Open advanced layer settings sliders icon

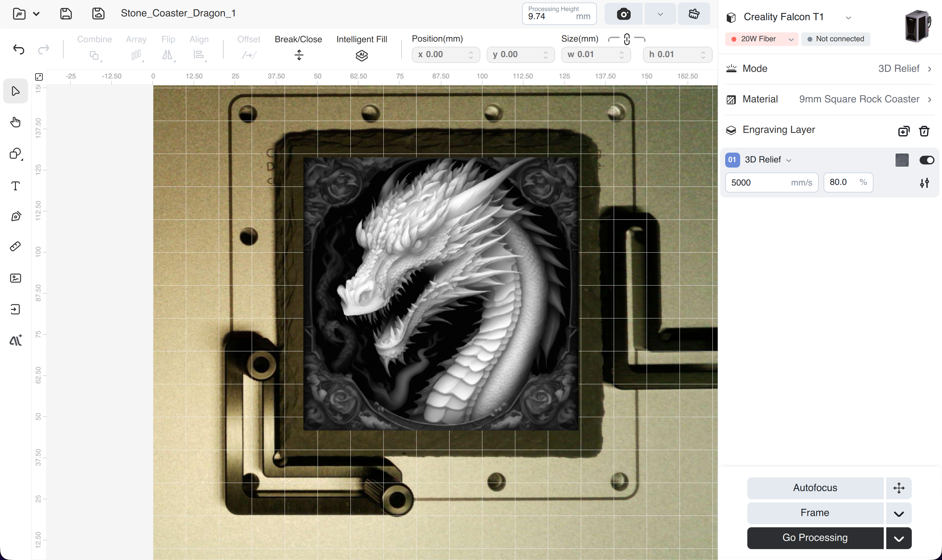(x=924, y=183)
